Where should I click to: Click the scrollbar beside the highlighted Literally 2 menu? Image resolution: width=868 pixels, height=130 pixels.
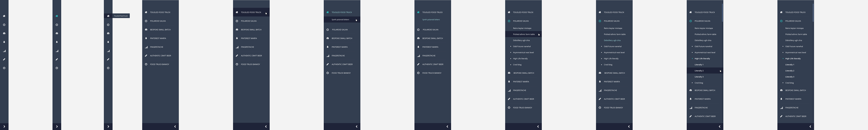coord(722,13)
